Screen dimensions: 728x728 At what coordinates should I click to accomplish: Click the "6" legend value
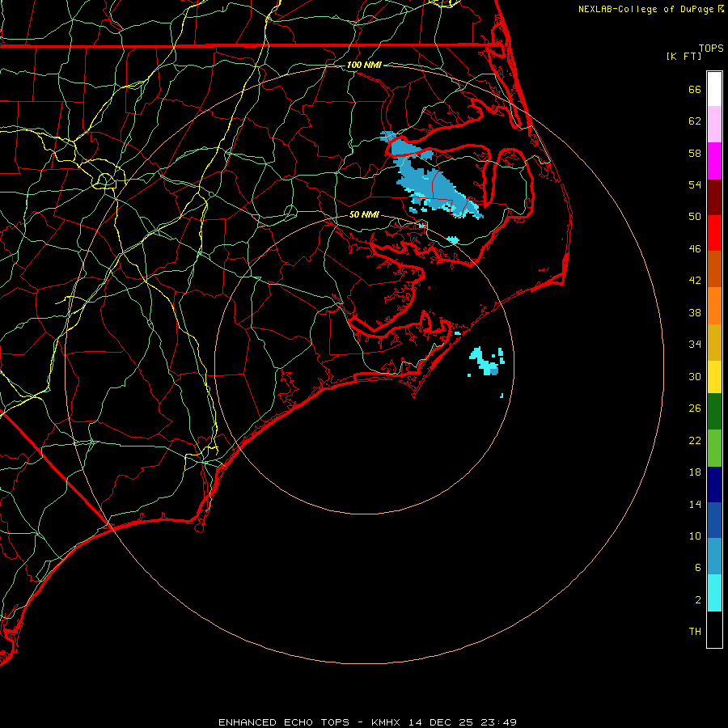(x=698, y=568)
